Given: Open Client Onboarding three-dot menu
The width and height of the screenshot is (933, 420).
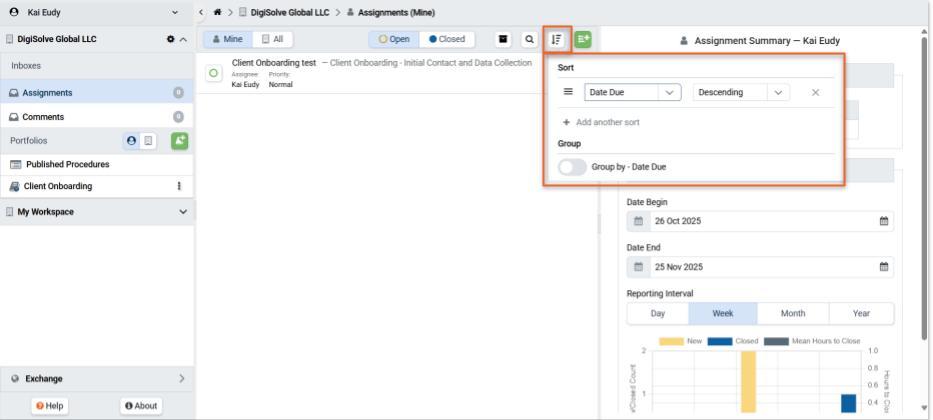Looking at the screenshot, I should 179,186.
